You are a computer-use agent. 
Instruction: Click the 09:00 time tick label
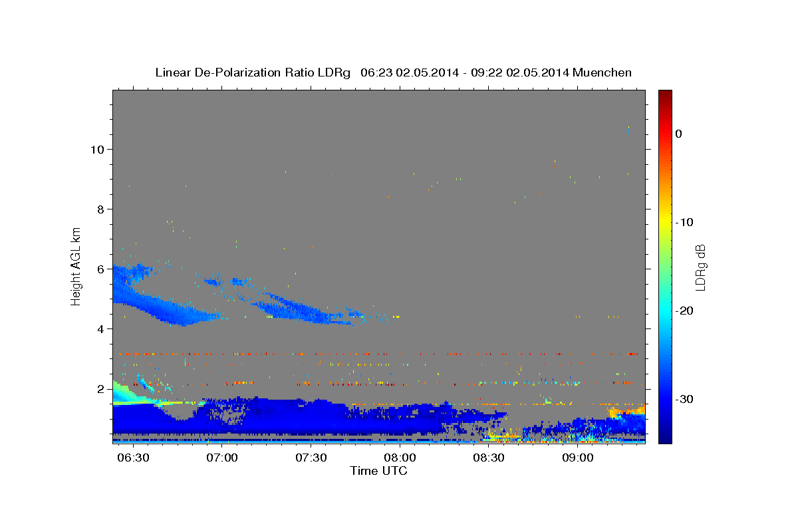(578, 458)
